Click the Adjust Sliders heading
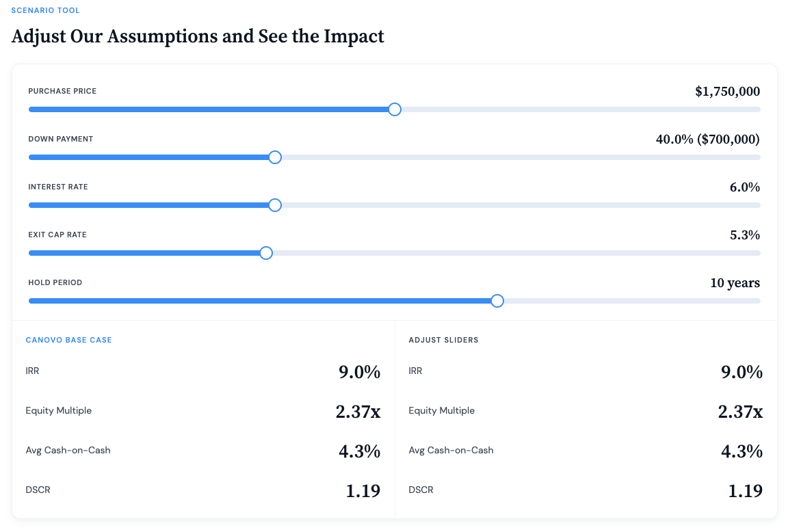 pos(443,340)
